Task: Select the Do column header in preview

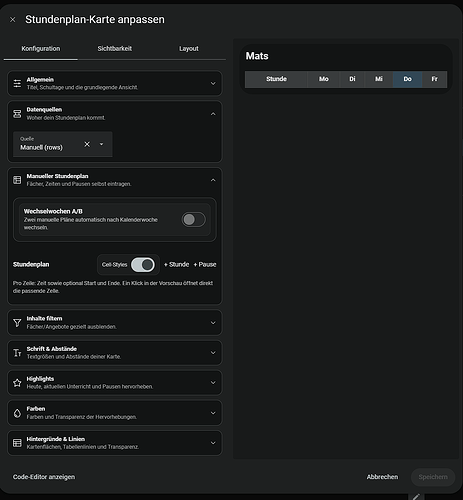Action: click(408, 79)
